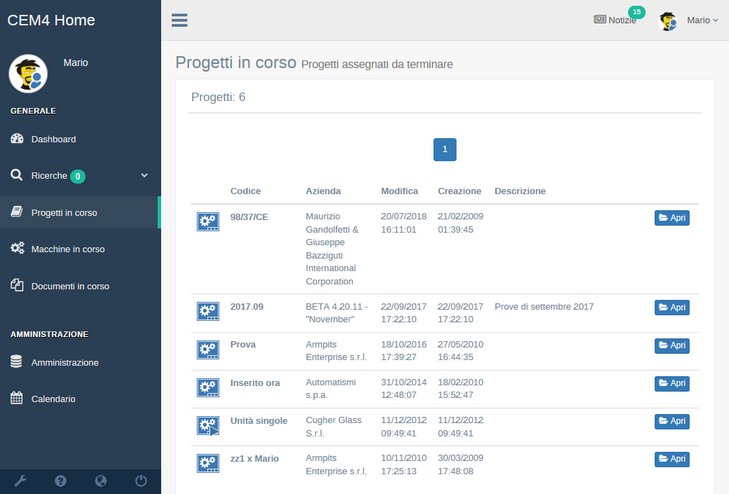Click the icon beside Unità singole project
Viewport: 729px width, 494px height.
pos(208,427)
